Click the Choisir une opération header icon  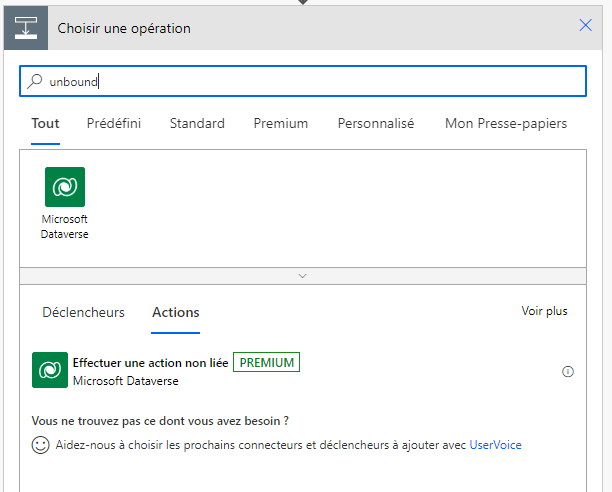click(26, 28)
